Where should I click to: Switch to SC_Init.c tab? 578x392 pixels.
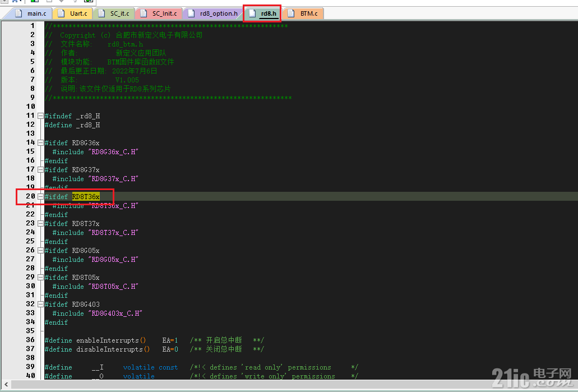tap(159, 13)
